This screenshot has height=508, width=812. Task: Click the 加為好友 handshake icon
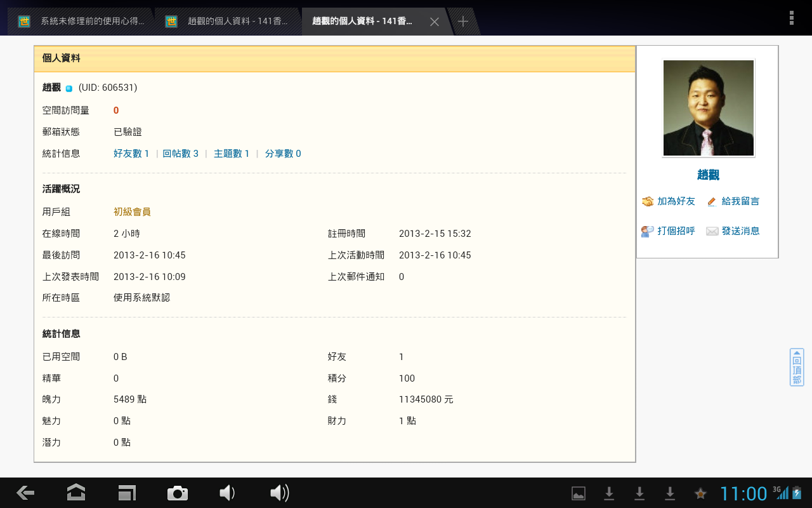pos(648,201)
